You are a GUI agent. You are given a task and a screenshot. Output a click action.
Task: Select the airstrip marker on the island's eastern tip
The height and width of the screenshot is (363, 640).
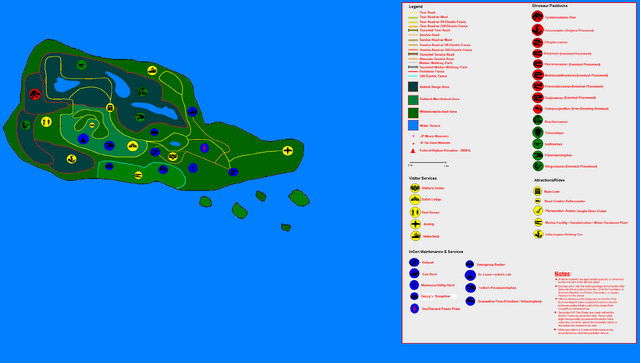point(288,151)
